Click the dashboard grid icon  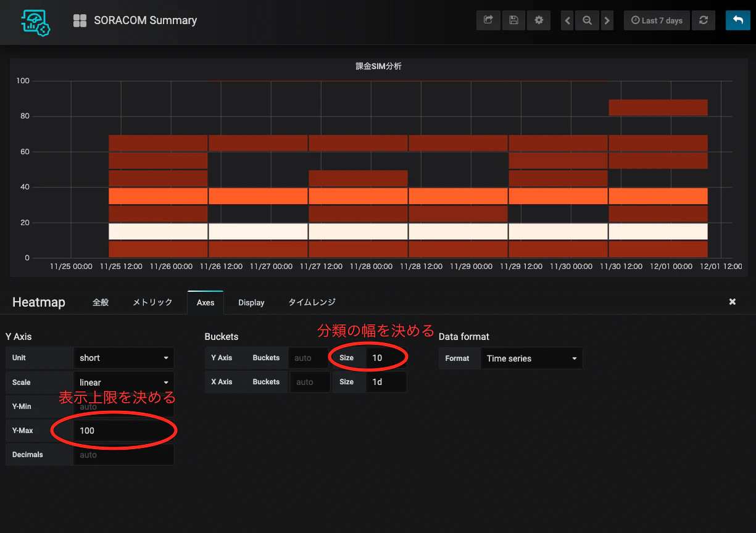80,20
